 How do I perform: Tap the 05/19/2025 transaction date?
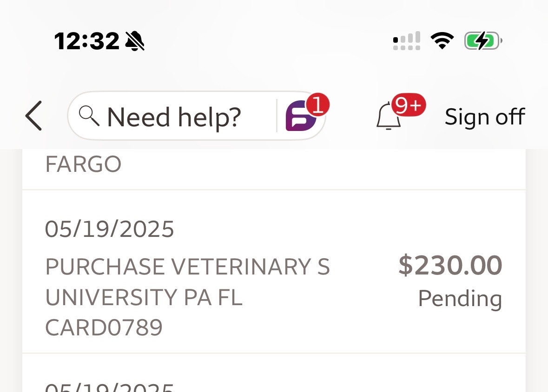tap(110, 229)
